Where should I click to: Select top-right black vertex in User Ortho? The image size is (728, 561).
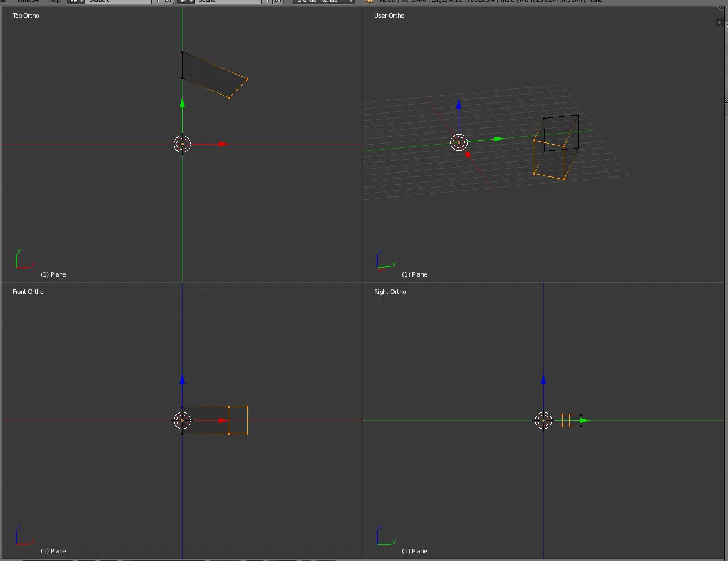point(578,115)
